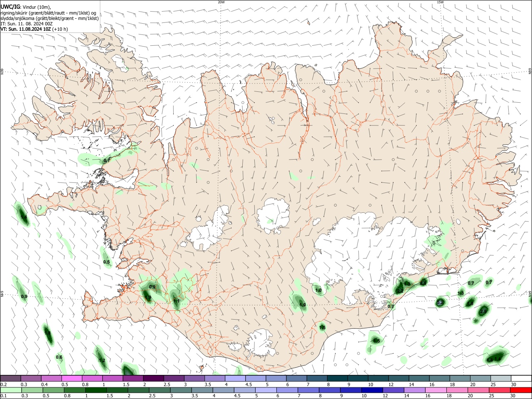The image size is (532, 399).
Task: Click the "rigning/skúrir" legend description line
Action: coord(48,13)
